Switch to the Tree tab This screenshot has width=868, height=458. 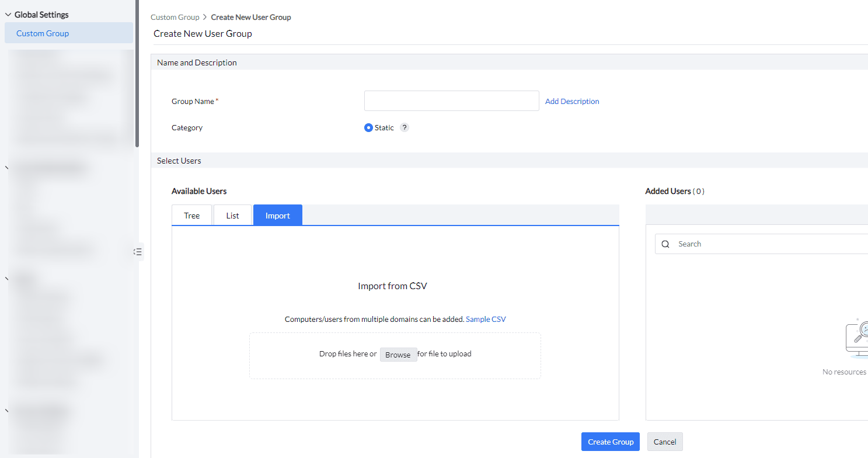191,215
